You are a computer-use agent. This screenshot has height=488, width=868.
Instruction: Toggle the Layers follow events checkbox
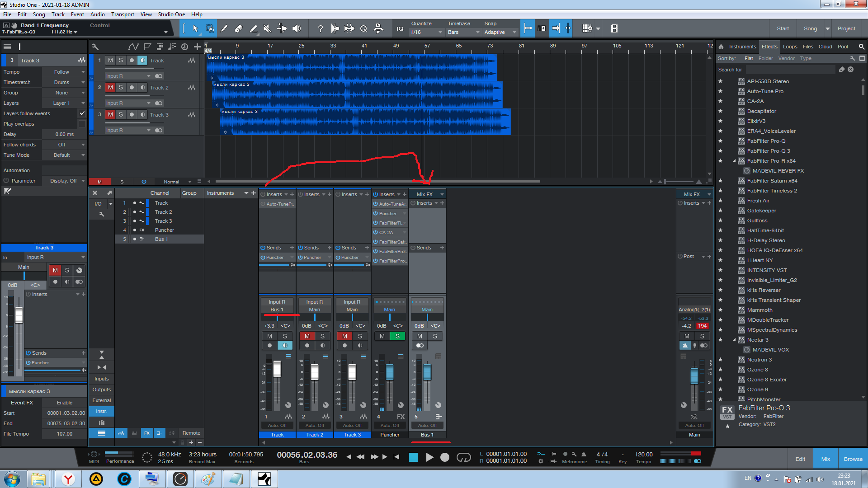tap(82, 113)
